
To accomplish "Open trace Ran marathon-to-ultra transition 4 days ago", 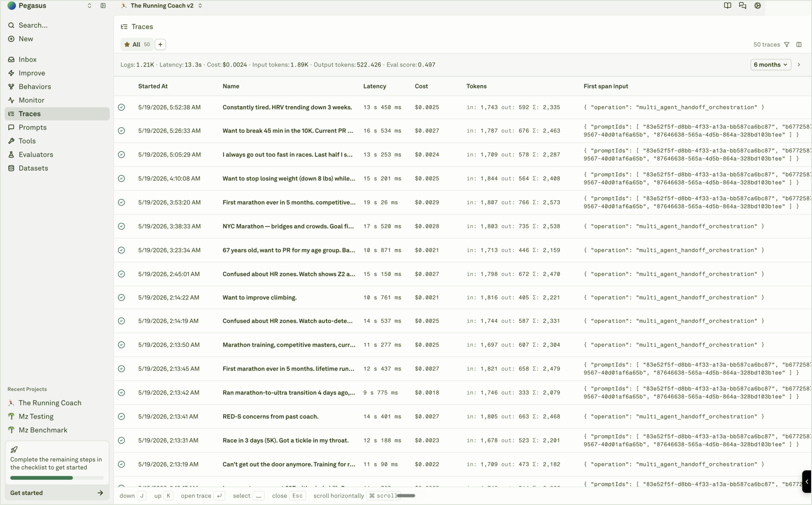I will point(289,393).
